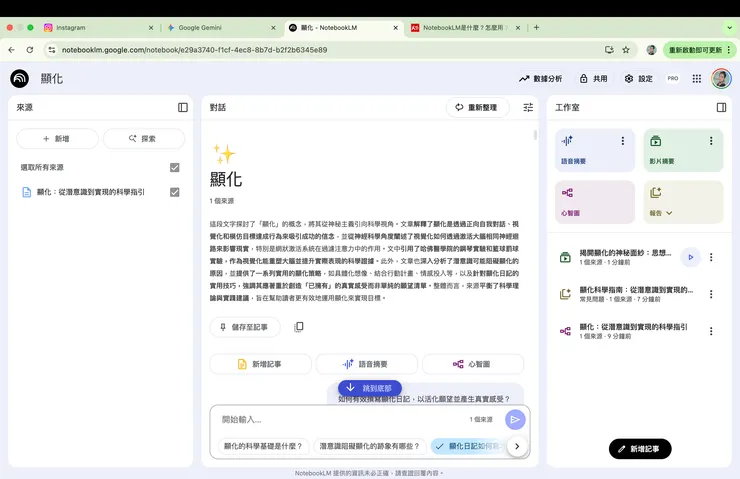Click the 新增 source button
This screenshot has height=479, width=740.
[x=57, y=139]
